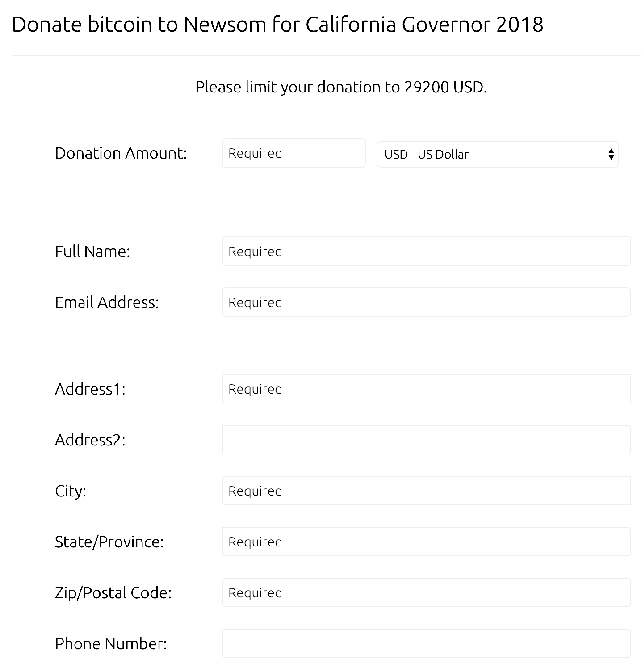Focus the City input field
Viewport: 641px width, 672px height.
click(x=426, y=491)
